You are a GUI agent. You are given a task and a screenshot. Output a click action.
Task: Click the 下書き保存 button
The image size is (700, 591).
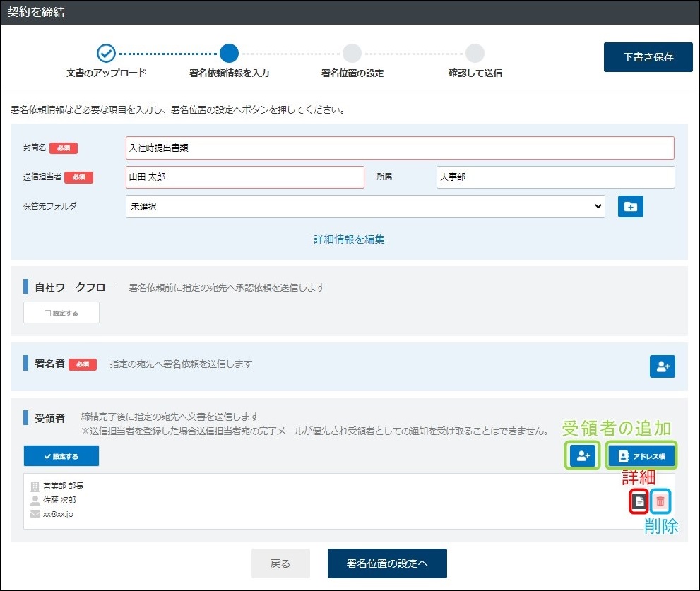(648, 57)
